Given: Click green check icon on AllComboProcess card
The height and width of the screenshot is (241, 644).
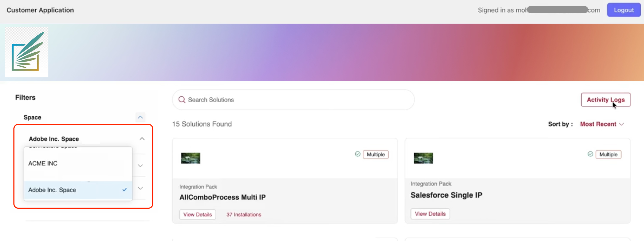Looking at the screenshot, I should pyautogui.click(x=358, y=154).
